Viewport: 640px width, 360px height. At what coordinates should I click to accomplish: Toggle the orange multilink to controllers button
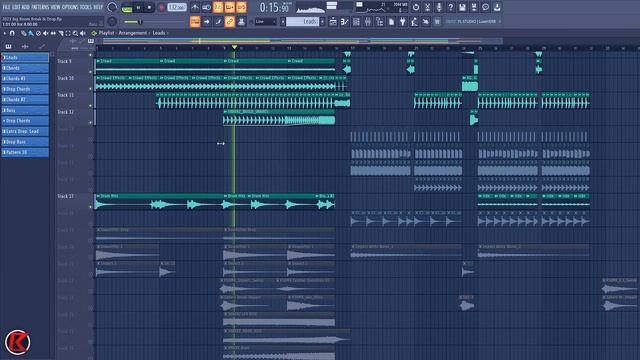(x=230, y=22)
